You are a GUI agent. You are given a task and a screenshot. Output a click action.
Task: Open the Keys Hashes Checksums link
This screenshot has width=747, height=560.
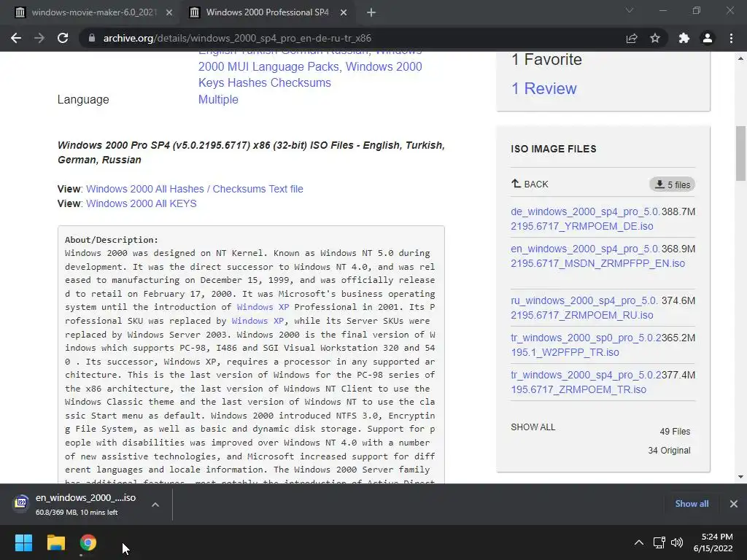click(264, 83)
